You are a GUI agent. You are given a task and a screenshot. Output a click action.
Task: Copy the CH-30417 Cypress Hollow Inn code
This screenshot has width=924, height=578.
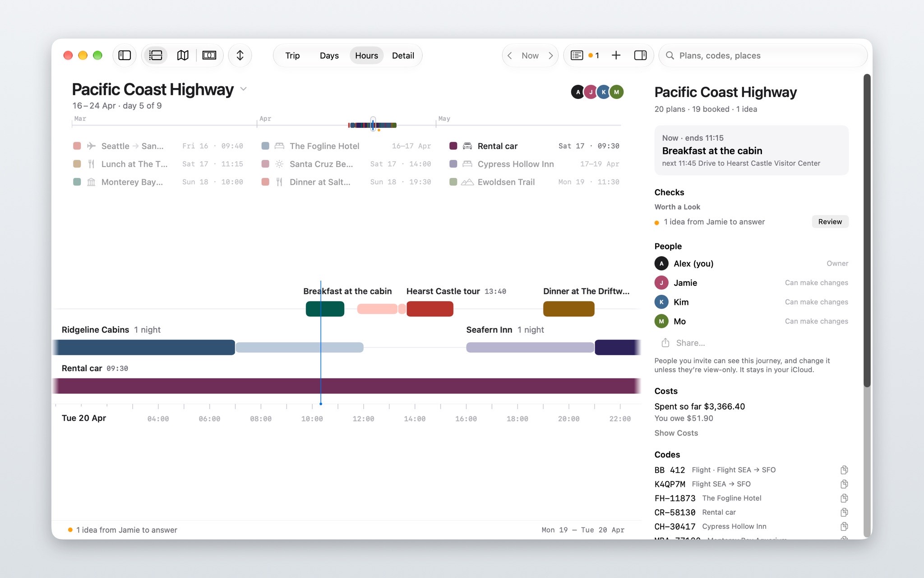click(844, 527)
